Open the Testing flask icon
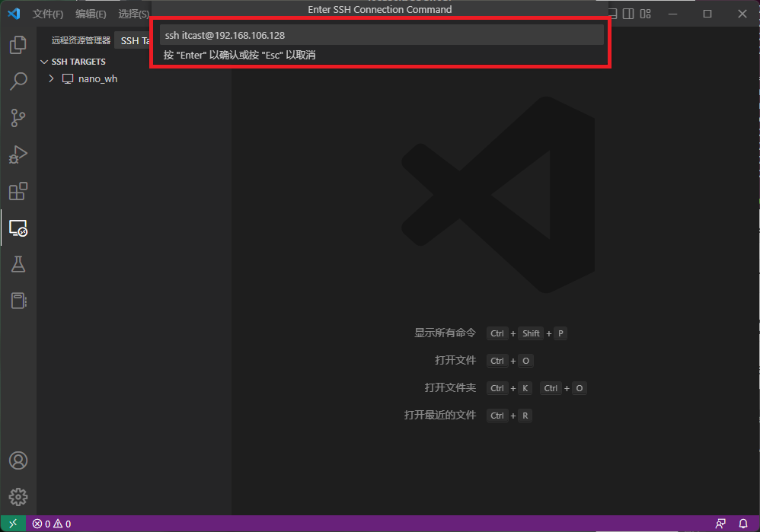The image size is (760, 532). [x=18, y=264]
